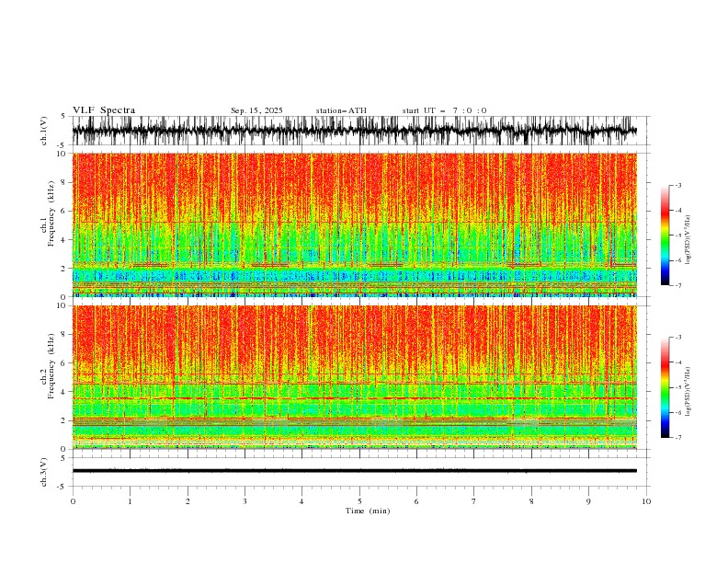Click the ch.1 spectrogram frequency tick '8'

65,182
